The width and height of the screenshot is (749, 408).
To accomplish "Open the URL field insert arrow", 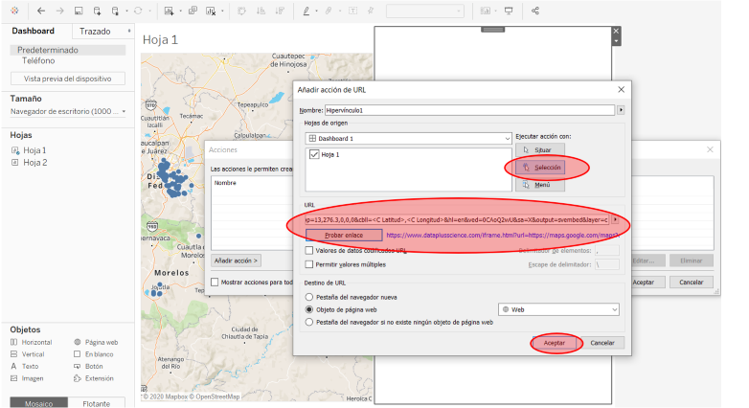I will [615, 220].
